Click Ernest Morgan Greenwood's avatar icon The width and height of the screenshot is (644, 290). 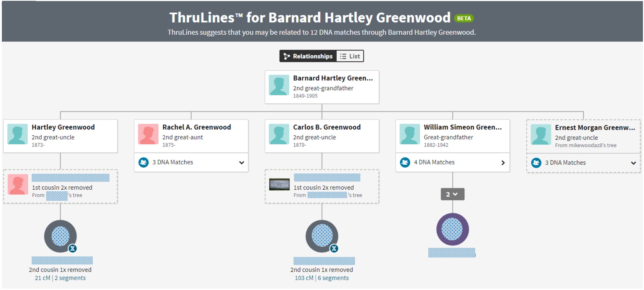pos(541,134)
